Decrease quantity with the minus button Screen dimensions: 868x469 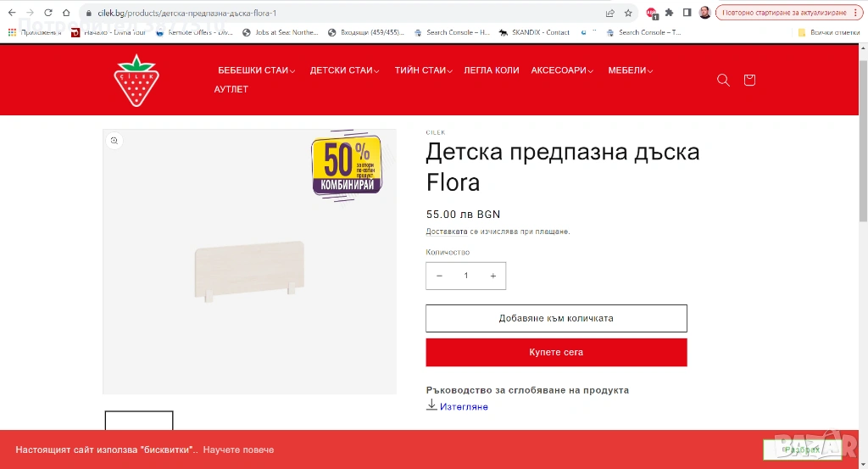point(440,276)
